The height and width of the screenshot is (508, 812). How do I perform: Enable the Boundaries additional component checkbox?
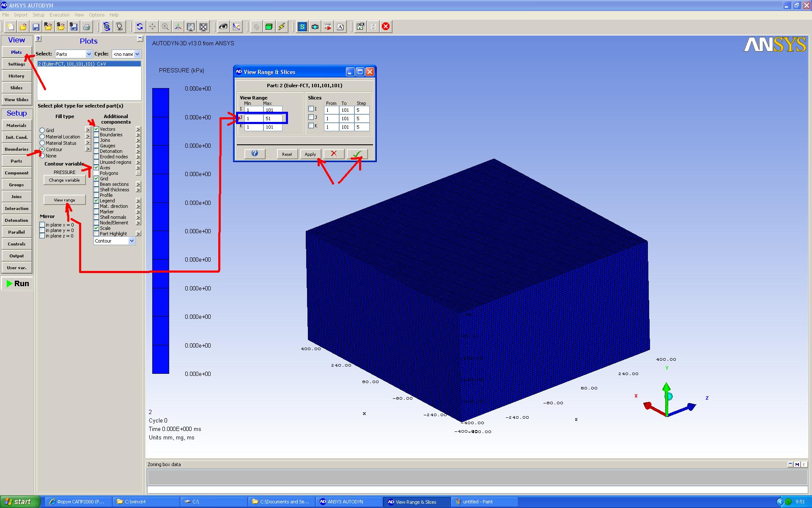96,135
